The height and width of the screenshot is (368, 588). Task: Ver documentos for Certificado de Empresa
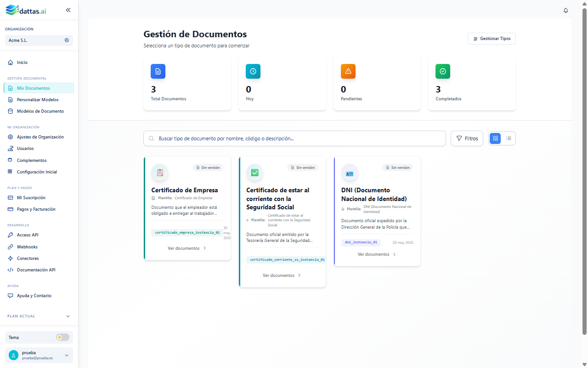187,248
